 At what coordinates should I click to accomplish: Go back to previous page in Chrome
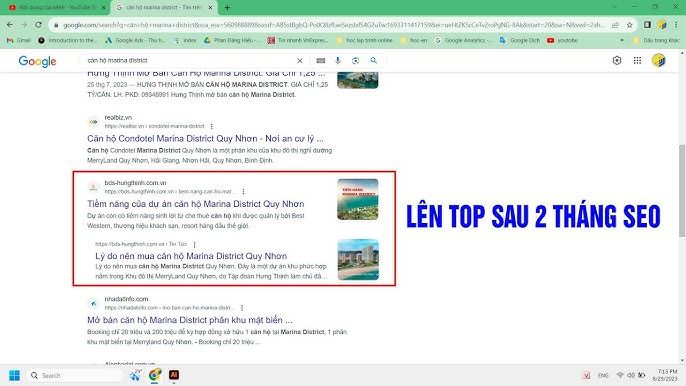coord(10,25)
